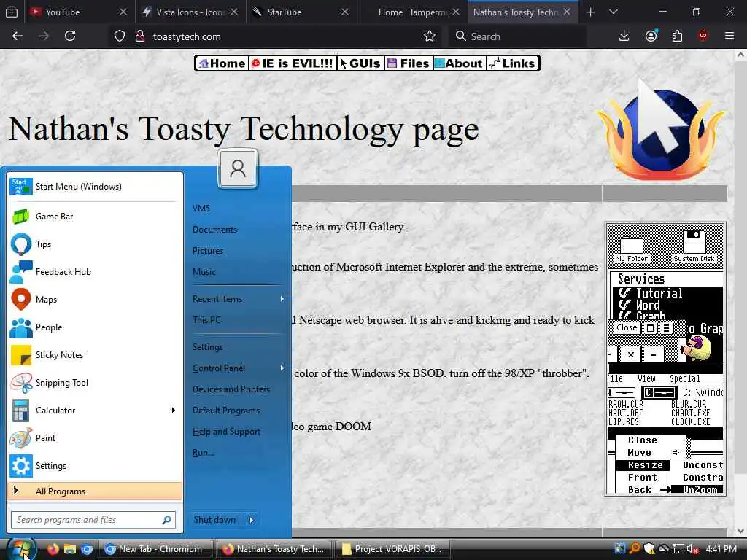Click the magnifier search tray icon
Image resolution: width=747 pixels, height=560 pixels.
(x=635, y=549)
